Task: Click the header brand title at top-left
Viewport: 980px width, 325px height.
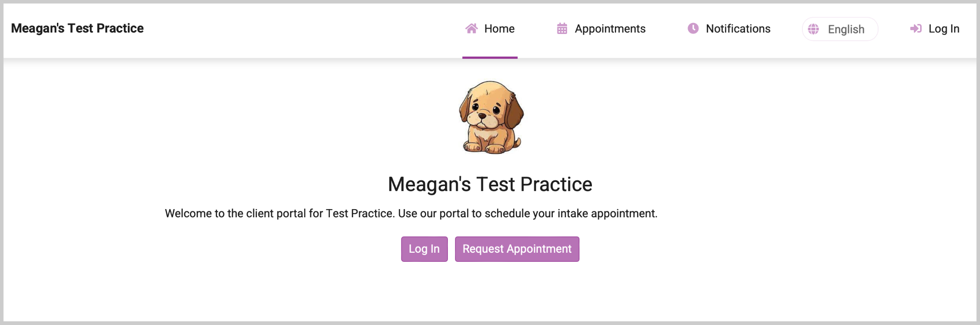Action: [77, 28]
